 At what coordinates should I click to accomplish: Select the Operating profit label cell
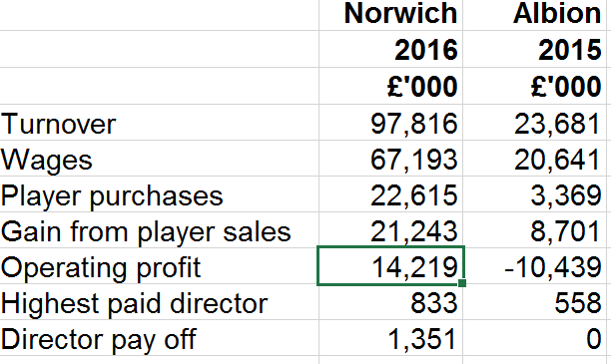pos(160,266)
